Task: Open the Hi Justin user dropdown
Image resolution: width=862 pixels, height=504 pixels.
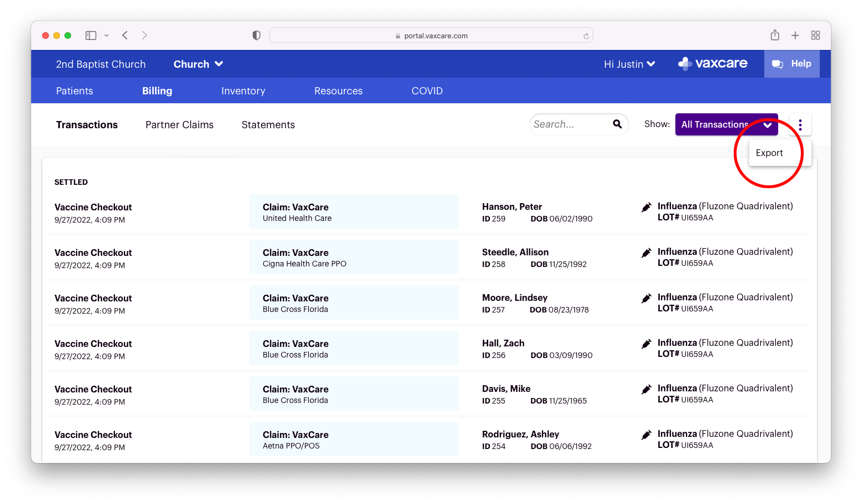Action: click(629, 64)
